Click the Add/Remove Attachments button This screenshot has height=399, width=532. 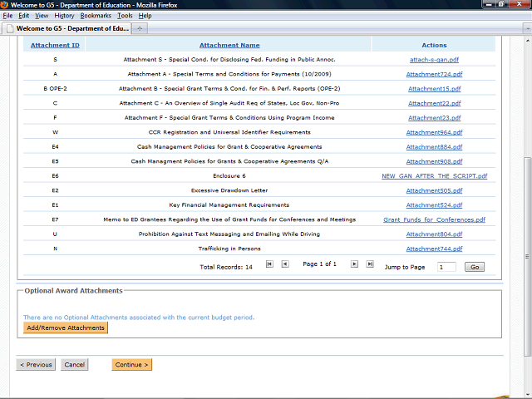pyautogui.click(x=66, y=328)
